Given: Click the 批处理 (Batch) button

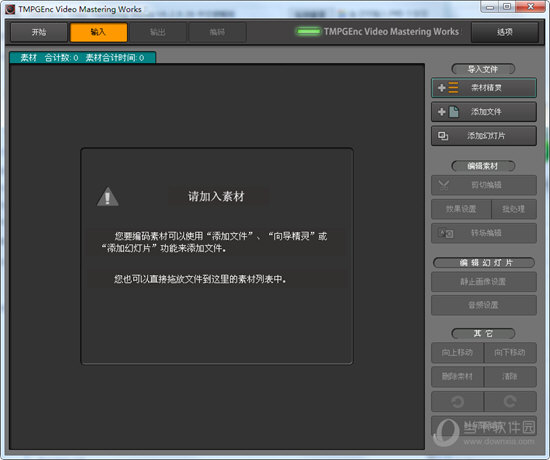Looking at the screenshot, I should tap(514, 209).
